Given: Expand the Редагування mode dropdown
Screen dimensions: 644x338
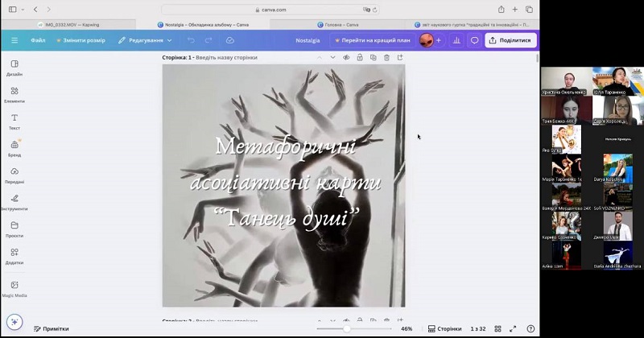Looking at the screenshot, I should point(145,40).
